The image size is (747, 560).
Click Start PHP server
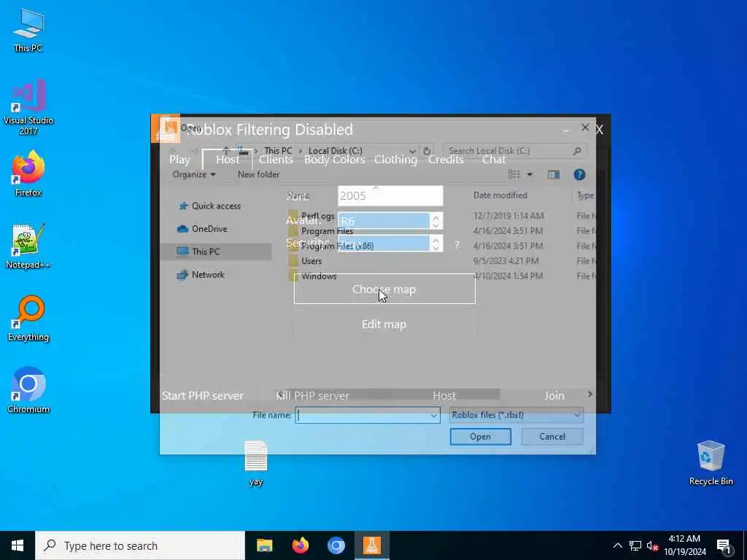(x=203, y=396)
